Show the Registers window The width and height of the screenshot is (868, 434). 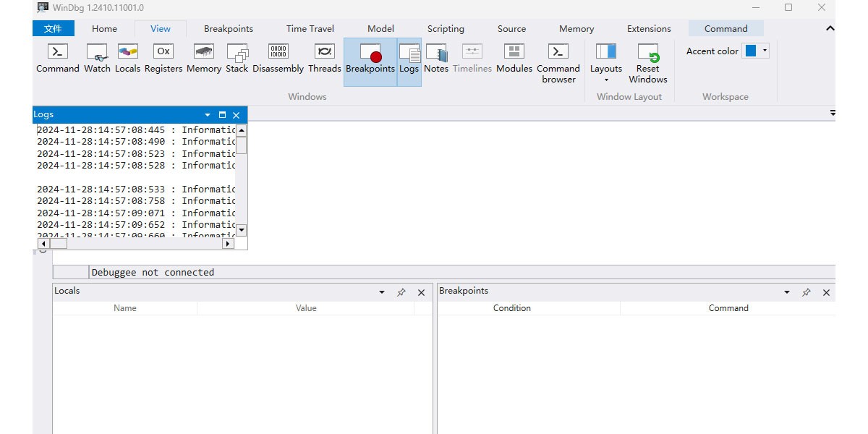click(163, 58)
